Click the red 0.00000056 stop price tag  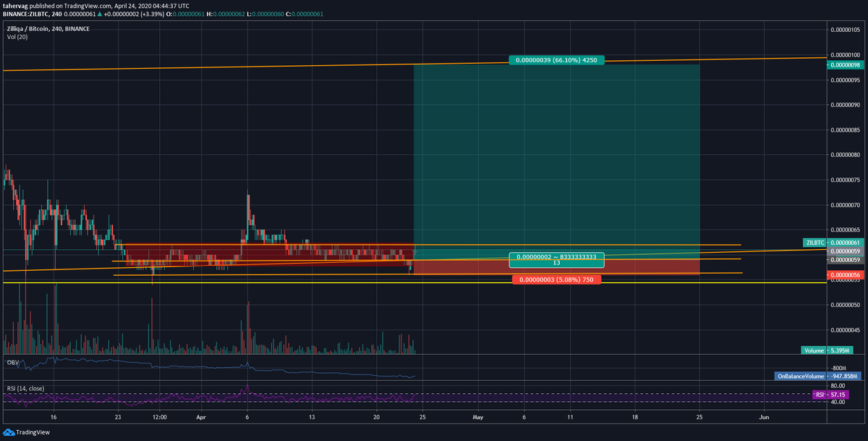click(845, 275)
